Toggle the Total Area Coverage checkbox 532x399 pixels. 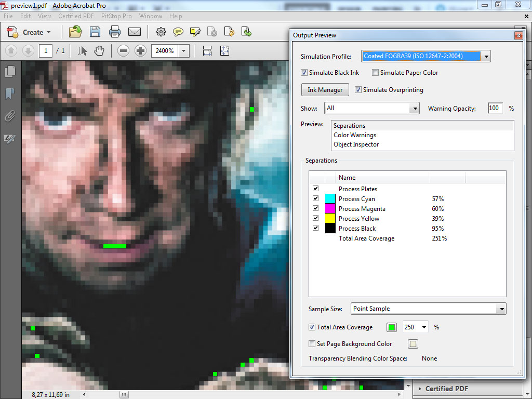pos(312,327)
